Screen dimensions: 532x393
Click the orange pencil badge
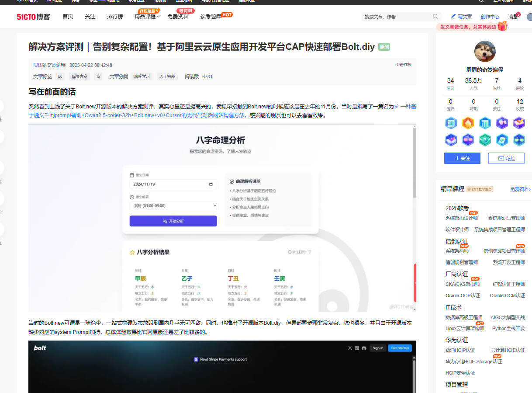468,123
